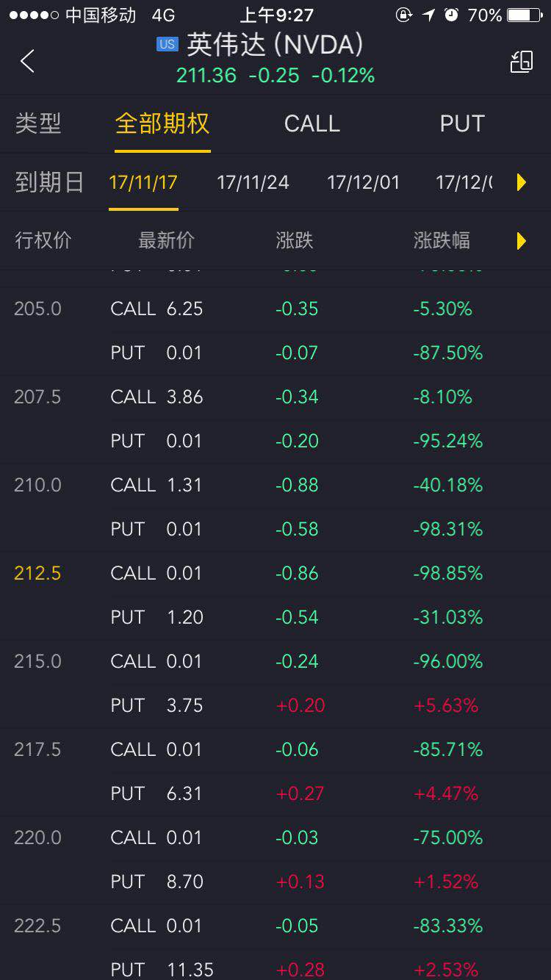Tap the screen rotate icon top right
Screen dimensions: 551x980
(522, 62)
